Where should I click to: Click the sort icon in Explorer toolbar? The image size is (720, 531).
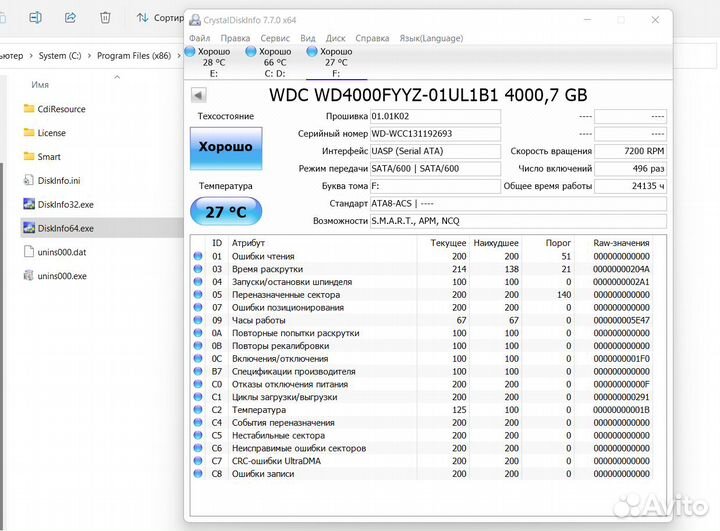tap(142, 17)
